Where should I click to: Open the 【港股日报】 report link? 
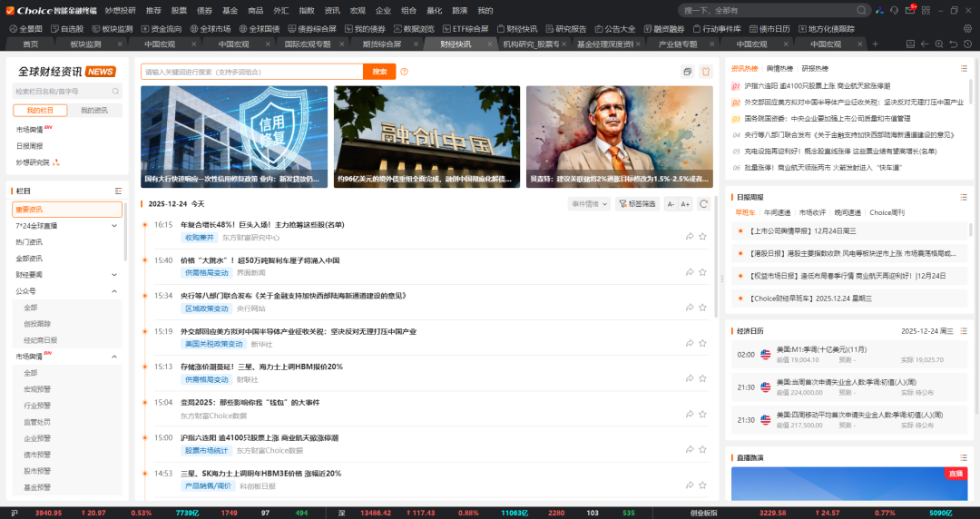point(852,253)
